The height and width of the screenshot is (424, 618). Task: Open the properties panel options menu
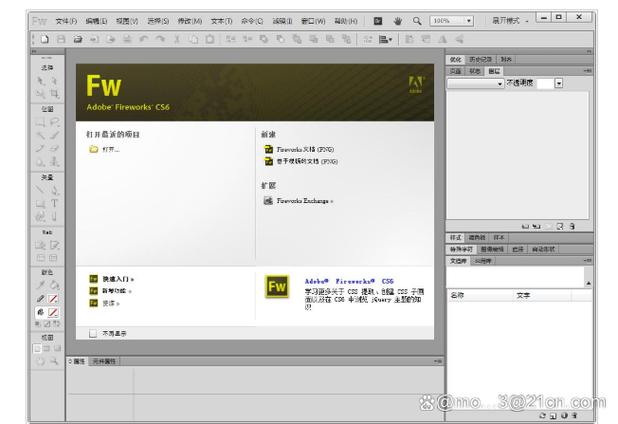pos(438,361)
